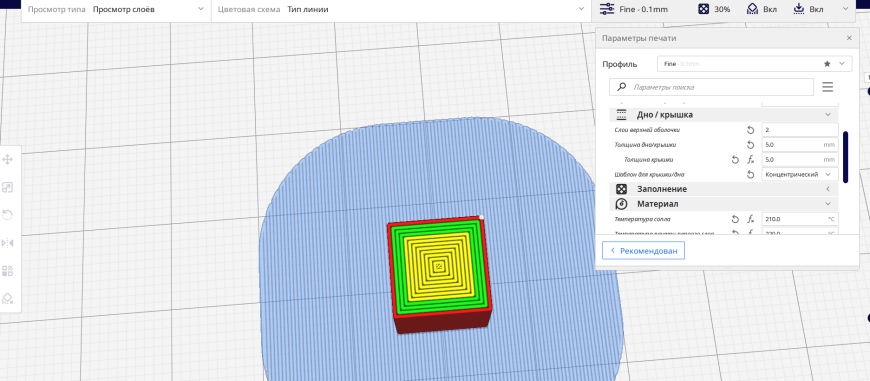Toggle adhesion setting showing Вкл

[x=808, y=9]
